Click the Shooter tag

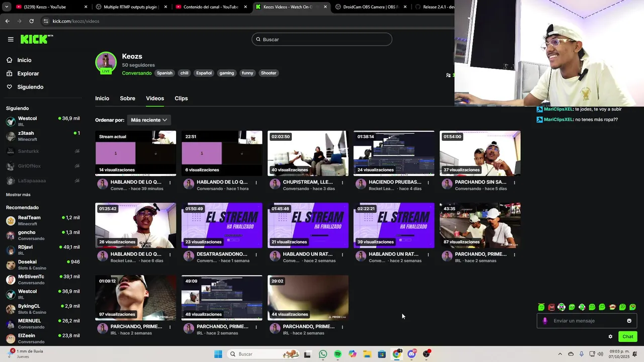click(x=269, y=73)
